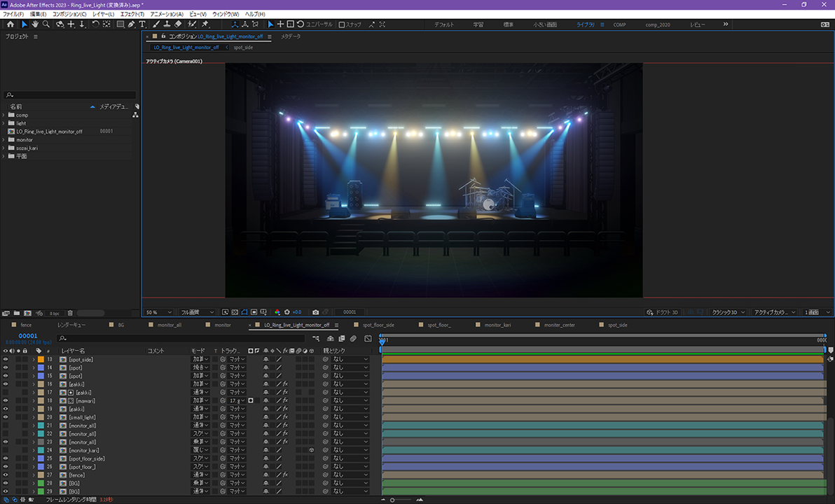Select the Clone Stamp tool
835x504 pixels.
pos(167,24)
